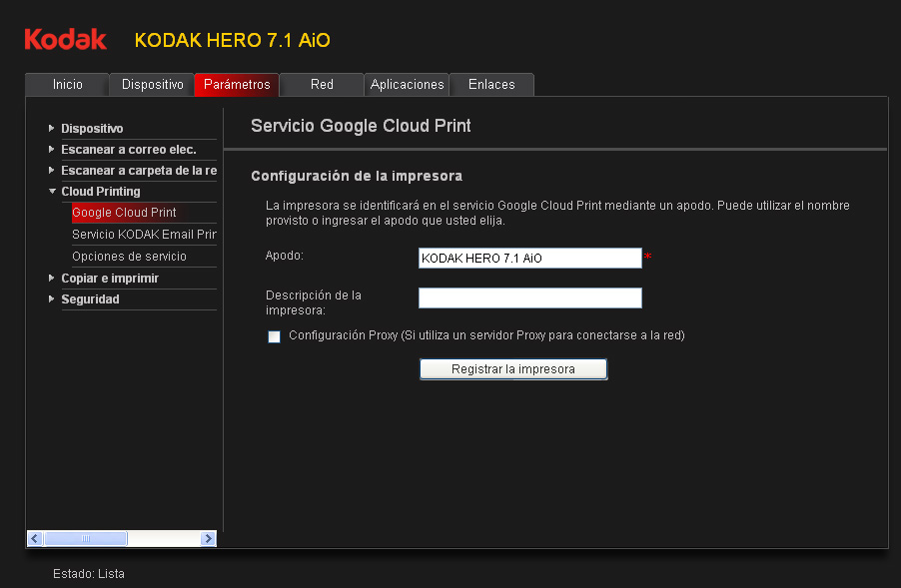
Task: Open Escanear a correo elec. section
Action: 129,150
